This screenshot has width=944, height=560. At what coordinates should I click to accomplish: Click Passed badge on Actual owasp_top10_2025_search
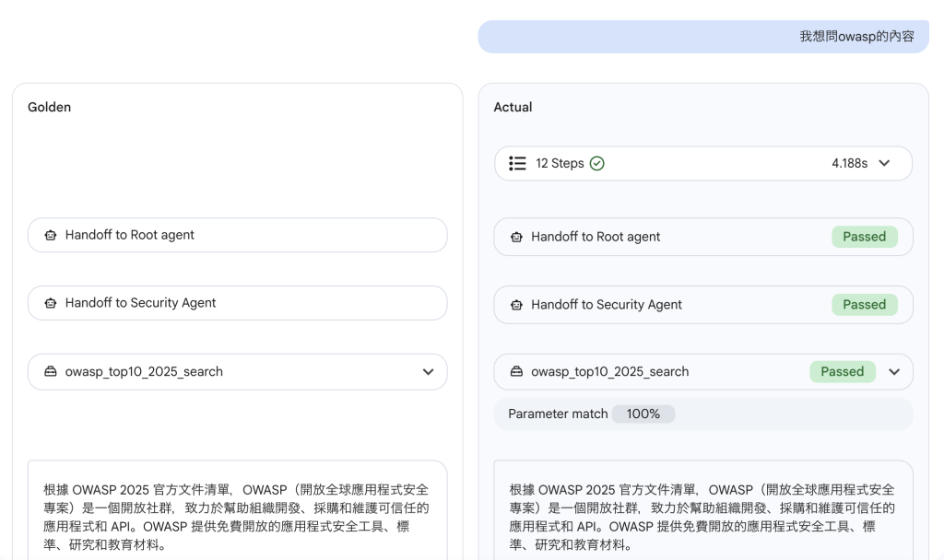pos(843,372)
